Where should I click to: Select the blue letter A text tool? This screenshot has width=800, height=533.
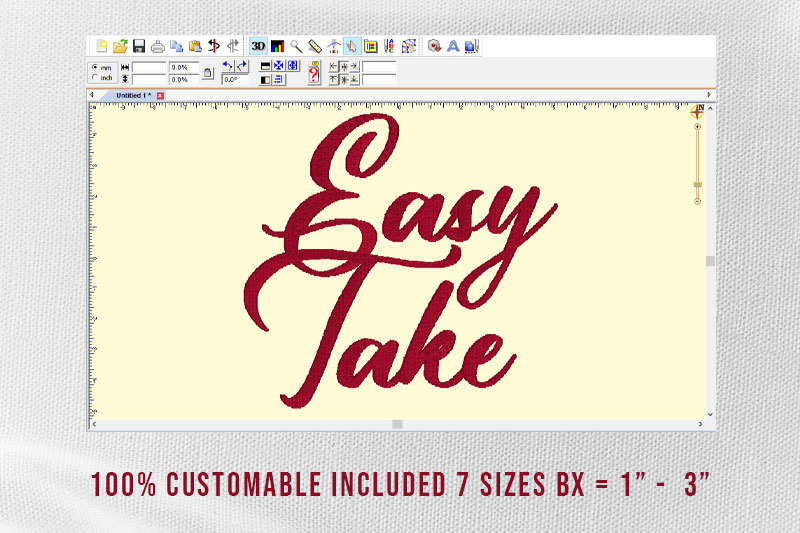coord(453,46)
